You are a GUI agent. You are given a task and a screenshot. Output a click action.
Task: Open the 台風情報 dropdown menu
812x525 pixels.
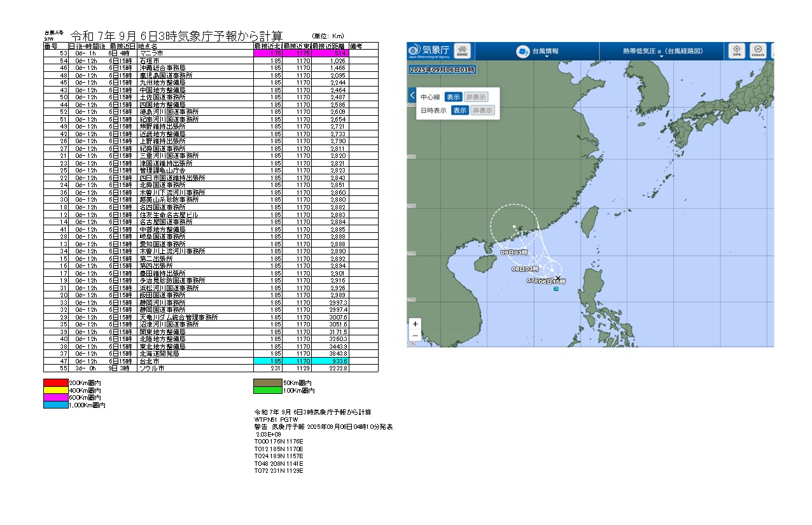(x=545, y=52)
